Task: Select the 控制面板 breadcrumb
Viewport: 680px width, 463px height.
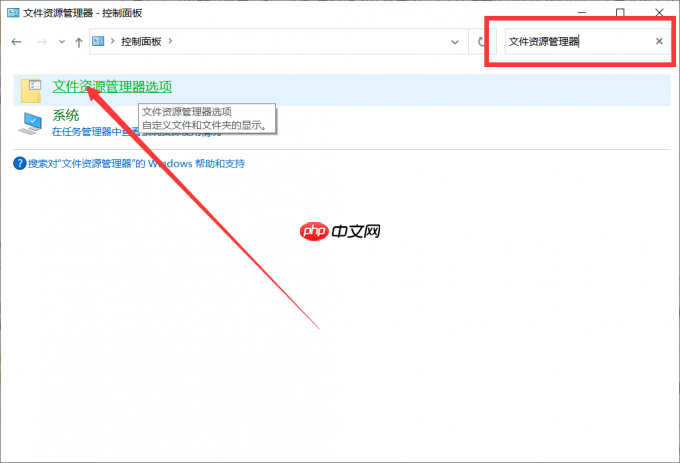Action: pyautogui.click(x=141, y=41)
